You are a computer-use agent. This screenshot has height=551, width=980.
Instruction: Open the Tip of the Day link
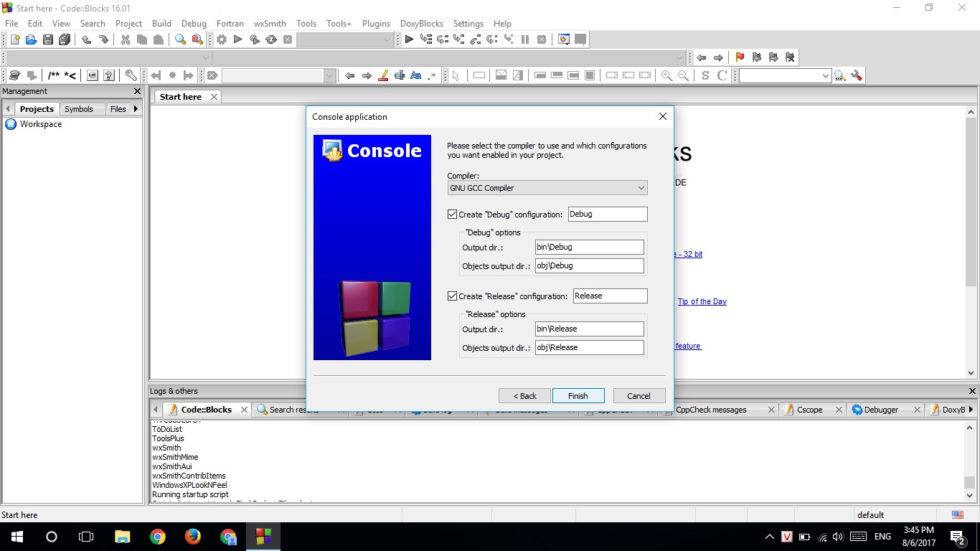click(702, 301)
